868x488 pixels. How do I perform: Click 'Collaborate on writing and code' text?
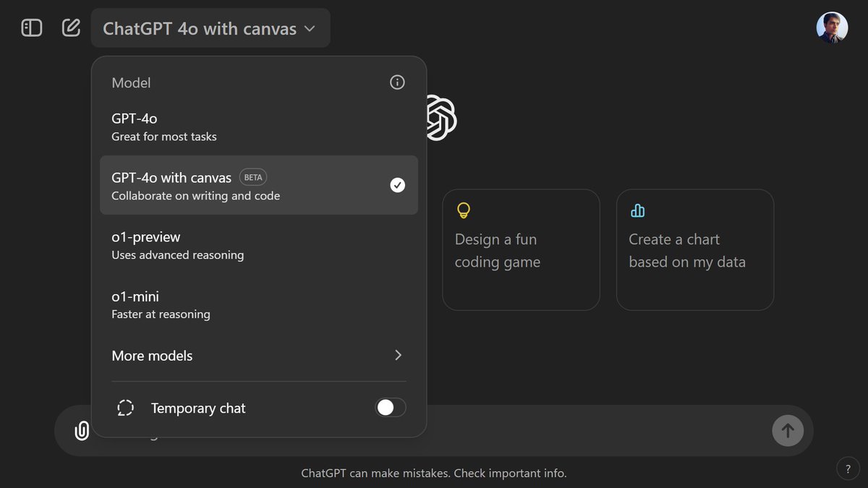coord(195,196)
